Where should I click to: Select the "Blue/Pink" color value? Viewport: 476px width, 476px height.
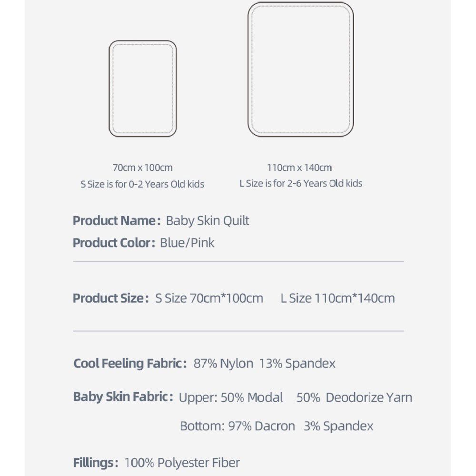[187, 243]
